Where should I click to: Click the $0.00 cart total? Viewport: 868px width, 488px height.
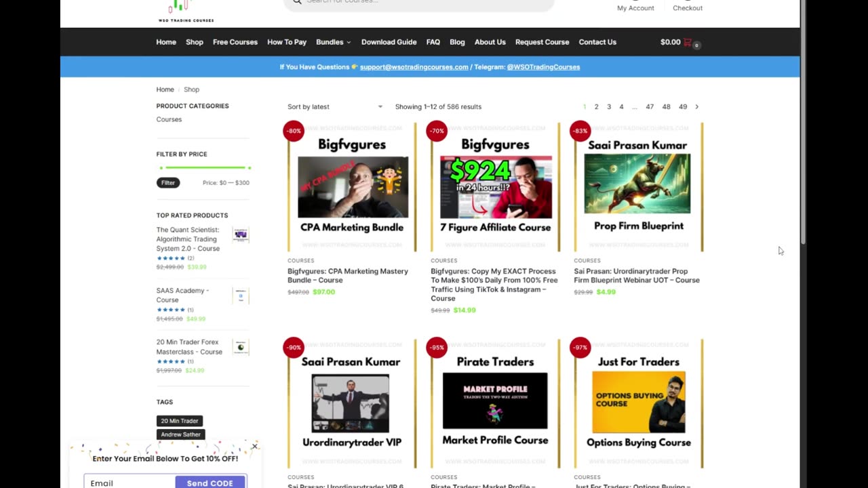pos(670,42)
